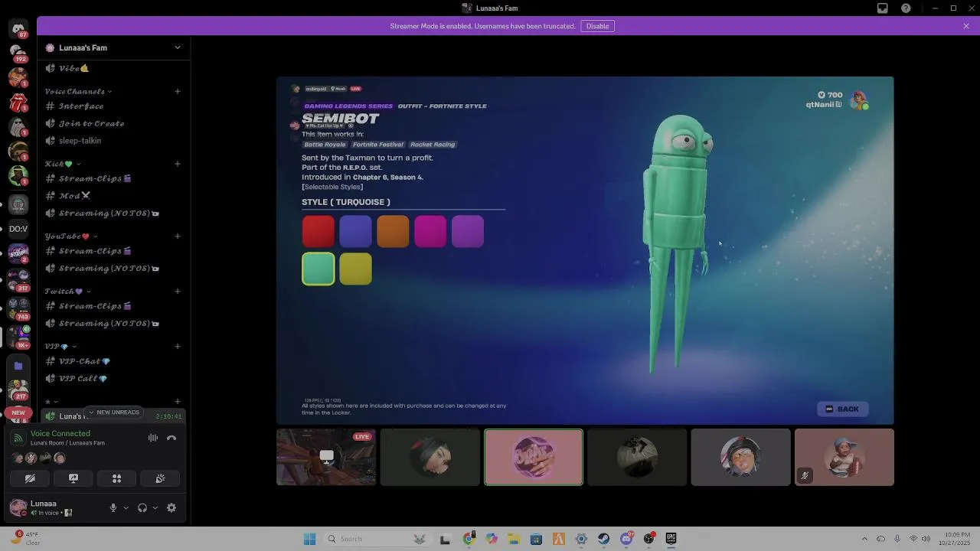Jump to NEW UNREADS in channel list

pos(114,412)
